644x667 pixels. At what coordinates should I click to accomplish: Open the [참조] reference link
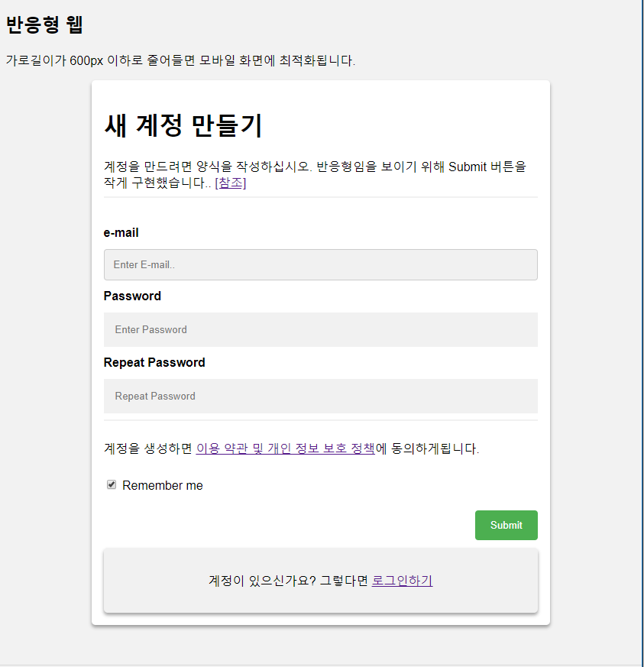(230, 183)
